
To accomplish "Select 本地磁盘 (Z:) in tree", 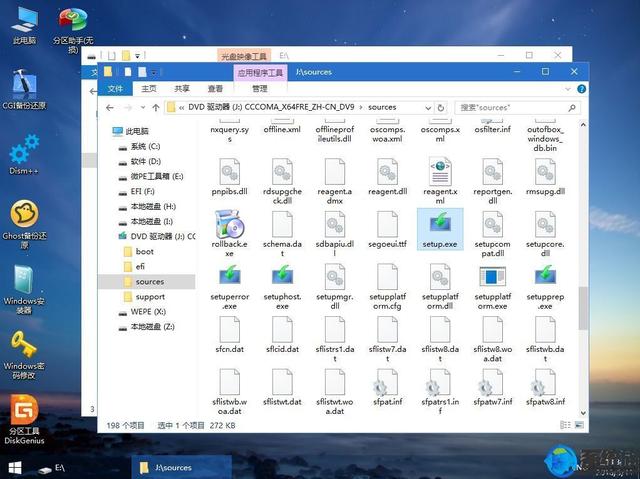I will 147,327.
